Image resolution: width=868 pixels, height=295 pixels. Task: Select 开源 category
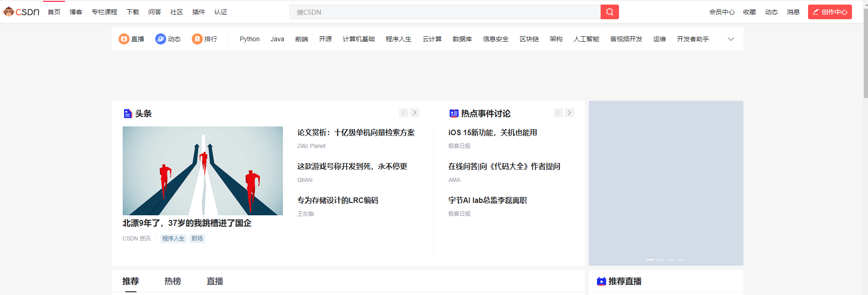(x=325, y=39)
